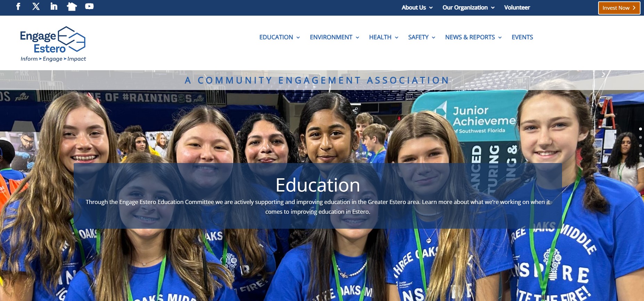Click the Education slide heading
The height and width of the screenshot is (301, 644).
[317, 185]
